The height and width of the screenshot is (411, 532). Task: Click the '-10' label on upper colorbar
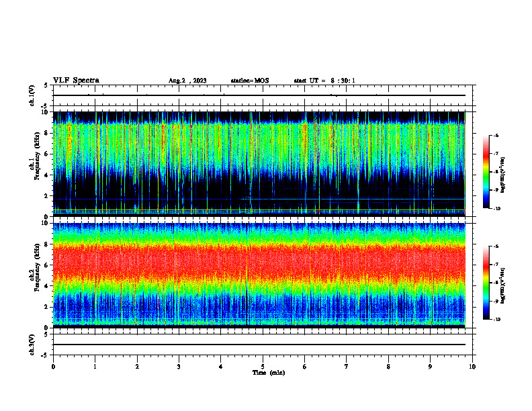[x=497, y=209]
